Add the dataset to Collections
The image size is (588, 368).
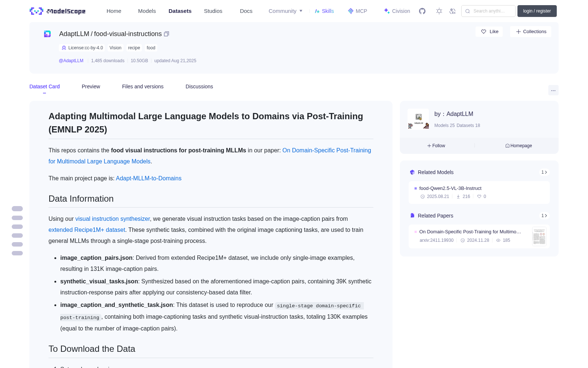tap(531, 32)
